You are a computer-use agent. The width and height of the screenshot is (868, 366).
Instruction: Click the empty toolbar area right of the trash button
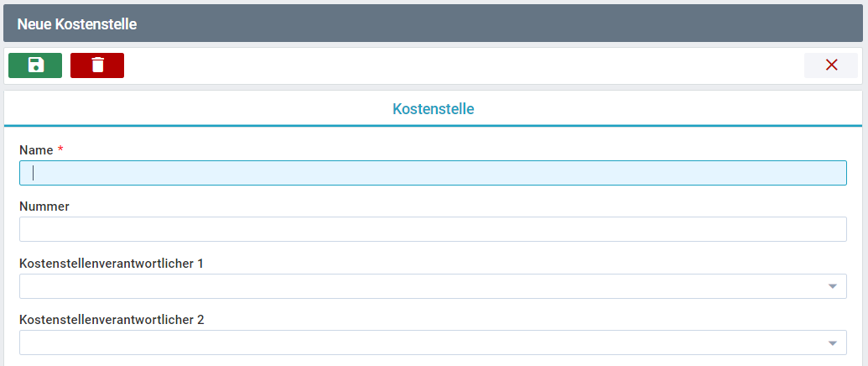pos(464,65)
